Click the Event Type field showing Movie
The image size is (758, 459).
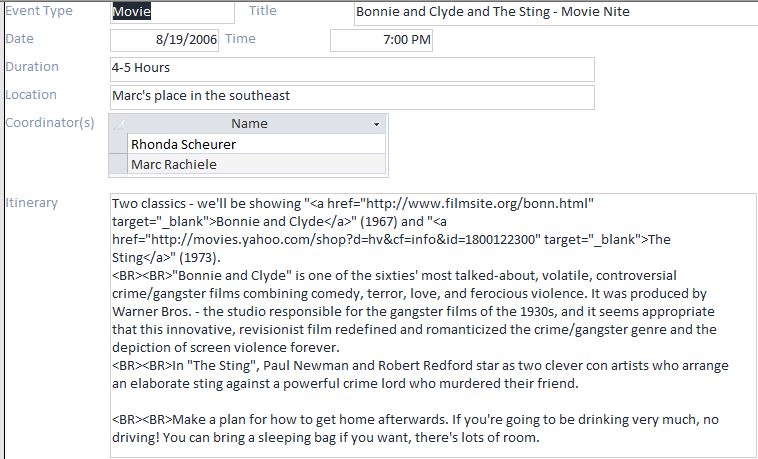click(x=170, y=12)
